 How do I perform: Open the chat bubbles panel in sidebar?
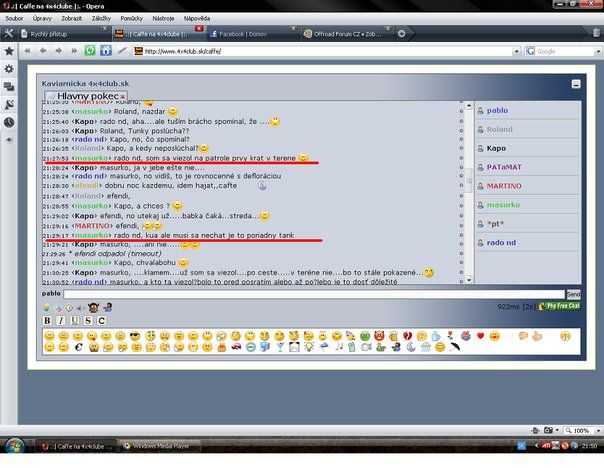[x=9, y=87]
